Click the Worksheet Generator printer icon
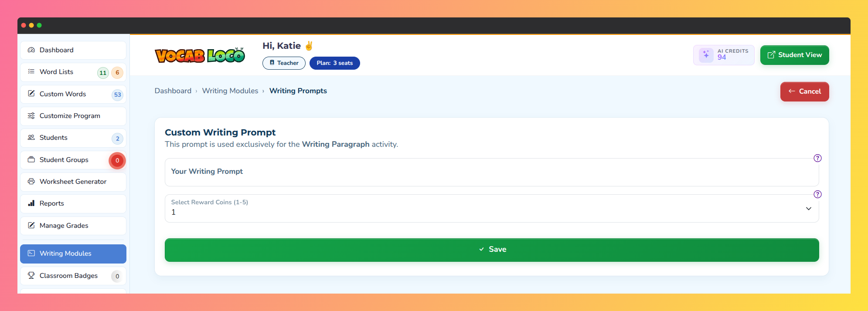This screenshot has width=868, height=311. coord(31,182)
